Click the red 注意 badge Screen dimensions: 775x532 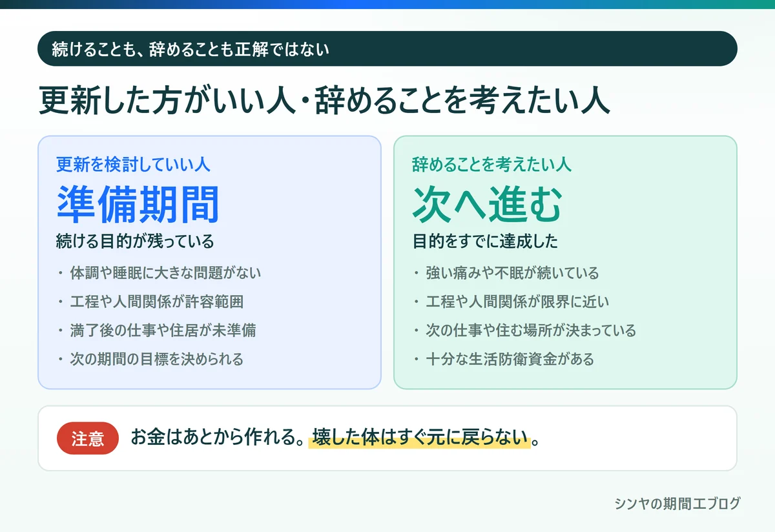(88, 438)
